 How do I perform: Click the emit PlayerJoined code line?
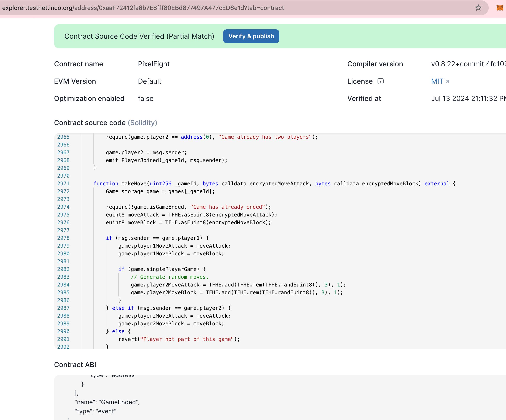pos(167,160)
